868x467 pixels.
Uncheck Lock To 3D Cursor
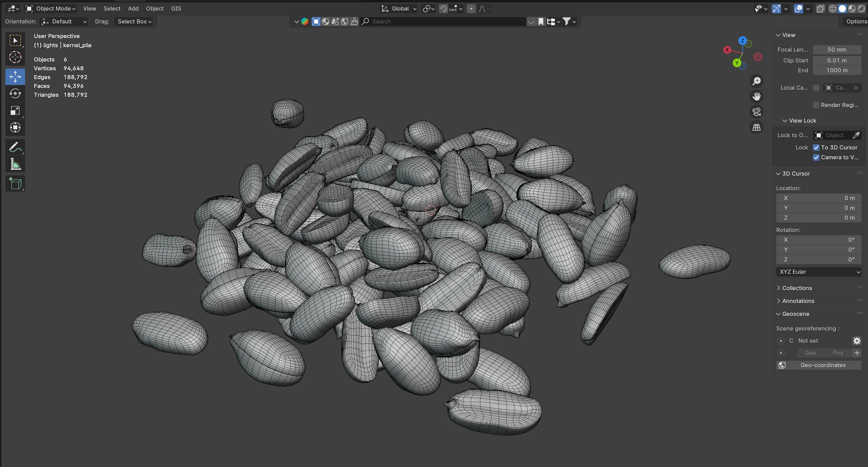pyautogui.click(x=816, y=147)
